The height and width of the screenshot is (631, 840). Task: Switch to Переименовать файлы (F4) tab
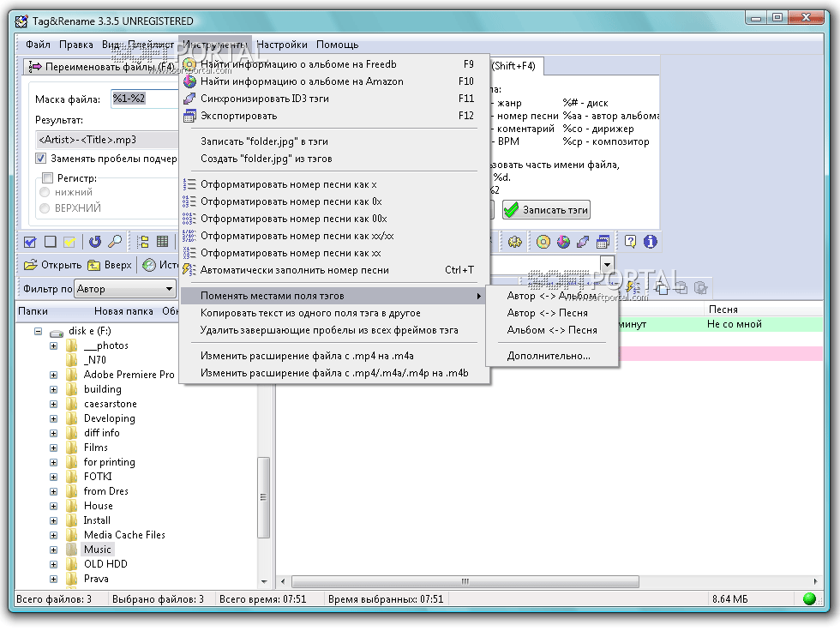(102, 66)
